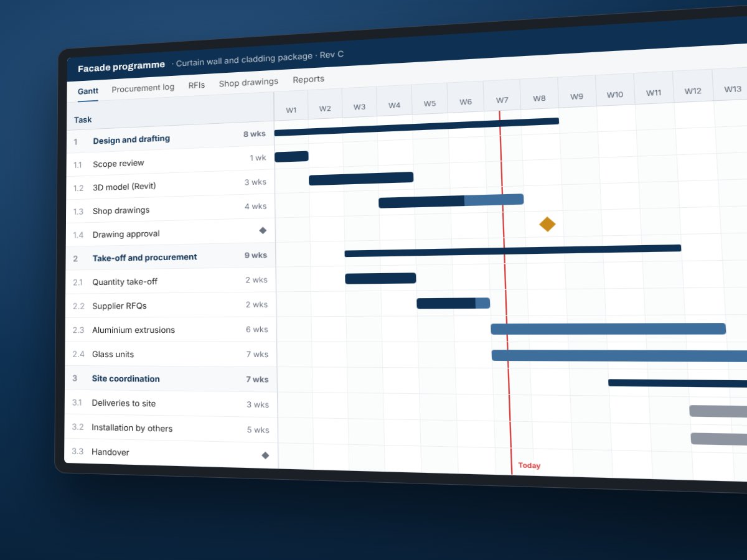This screenshot has width=747, height=560.
Task: Select the 3D model (Revit) timeline bar
Action: tap(361, 179)
